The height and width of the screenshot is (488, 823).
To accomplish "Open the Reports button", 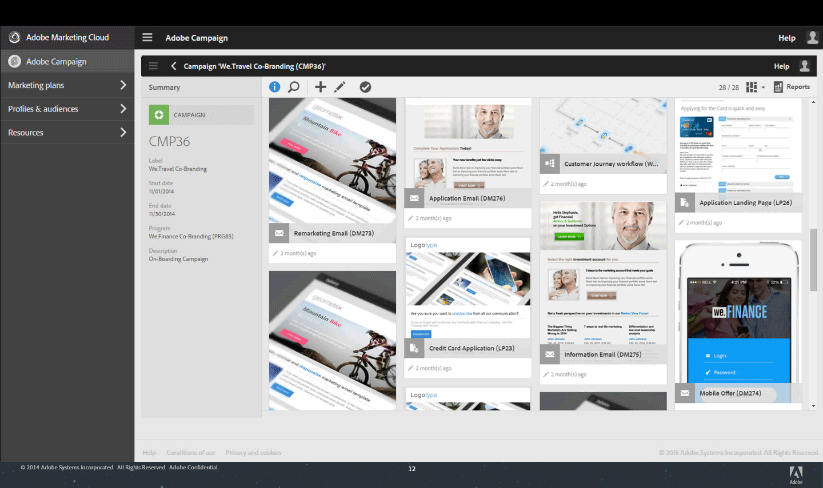I will click(x=791, y=87).
